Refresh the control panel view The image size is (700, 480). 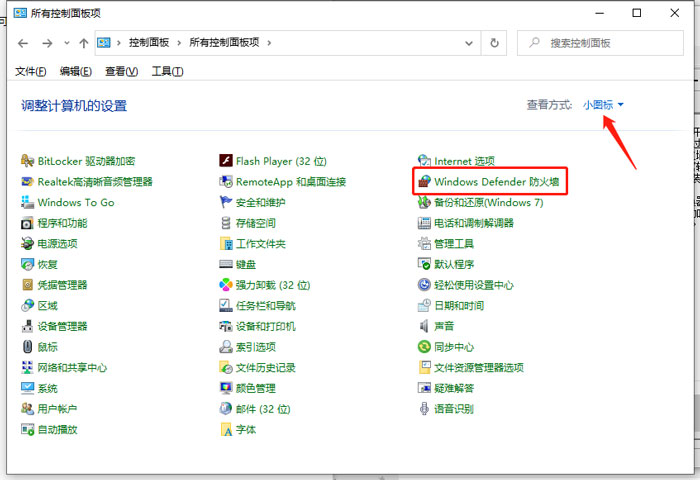point(494,43)
